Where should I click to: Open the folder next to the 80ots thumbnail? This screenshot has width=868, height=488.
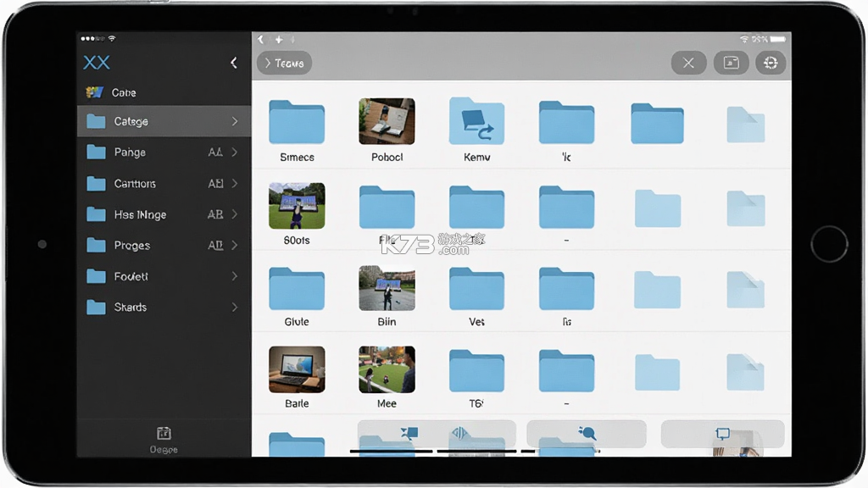coord(387,208)
